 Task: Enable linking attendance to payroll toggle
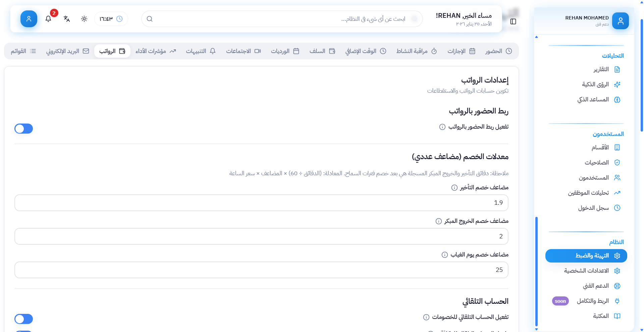click(24, 129)
